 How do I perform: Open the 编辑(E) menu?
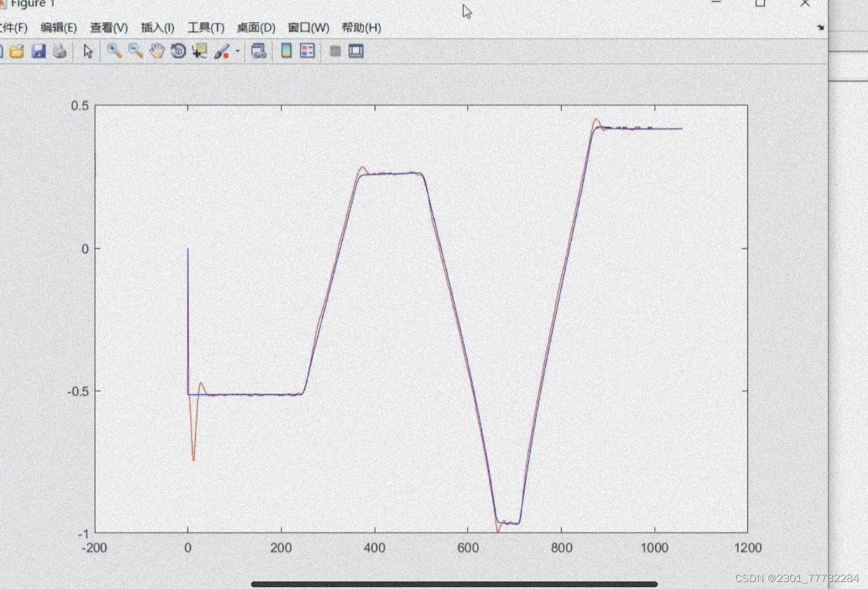(59, 27)
